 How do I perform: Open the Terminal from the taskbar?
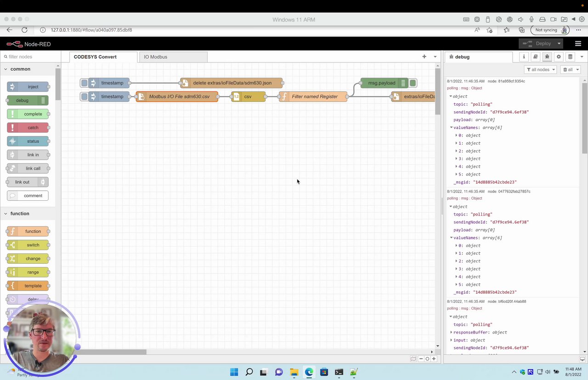tap(339, 372)
